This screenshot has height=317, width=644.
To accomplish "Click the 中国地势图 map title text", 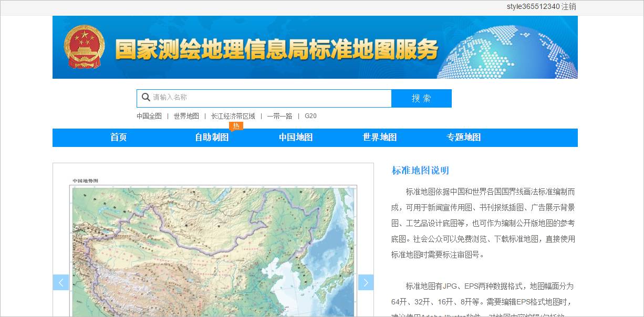I will click(85, 181).
